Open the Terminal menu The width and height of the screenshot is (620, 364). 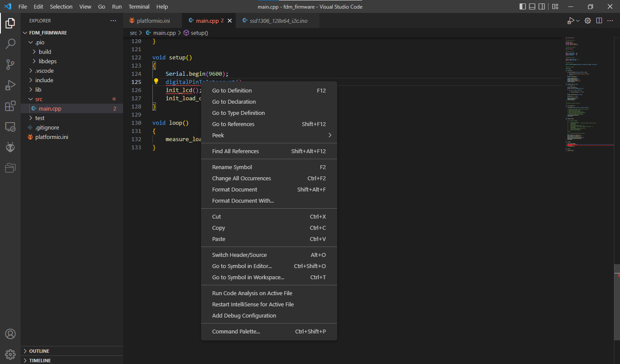click(139, 6)
